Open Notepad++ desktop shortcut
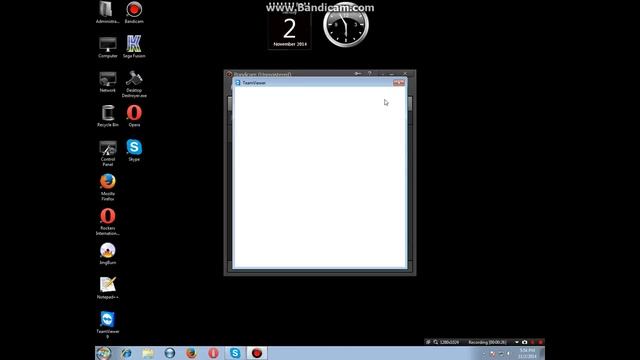The height and width of the screenshot is (360, 640). [x=108, y=288]
